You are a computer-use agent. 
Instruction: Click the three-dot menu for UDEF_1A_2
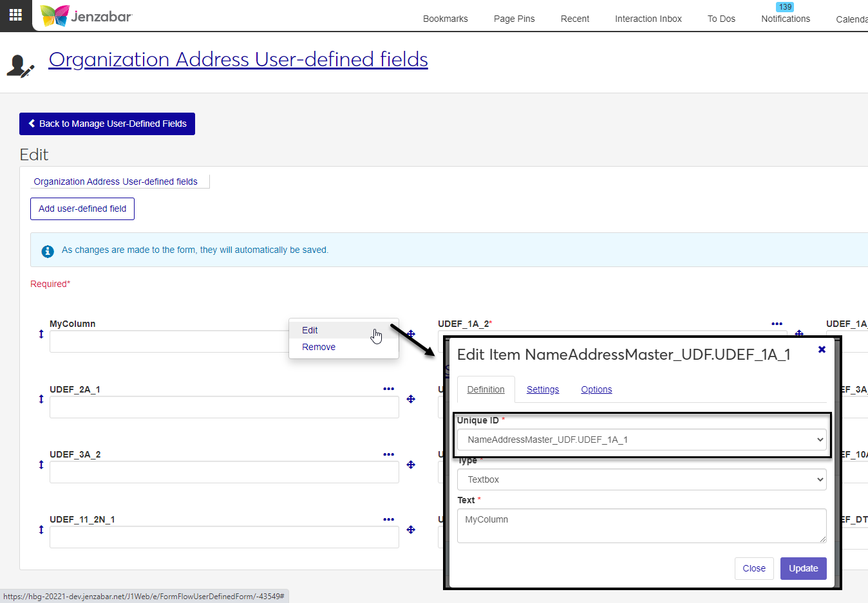[777, 324]
